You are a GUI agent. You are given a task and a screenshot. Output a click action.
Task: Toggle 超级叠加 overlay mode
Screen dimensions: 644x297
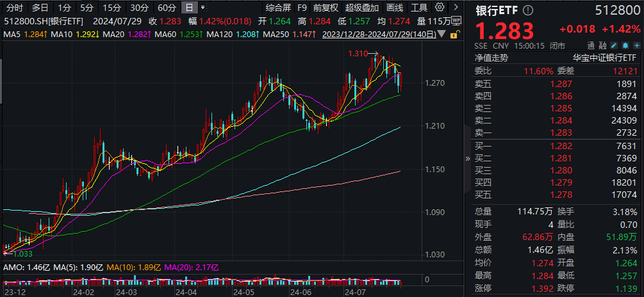[x=362, y=8]
